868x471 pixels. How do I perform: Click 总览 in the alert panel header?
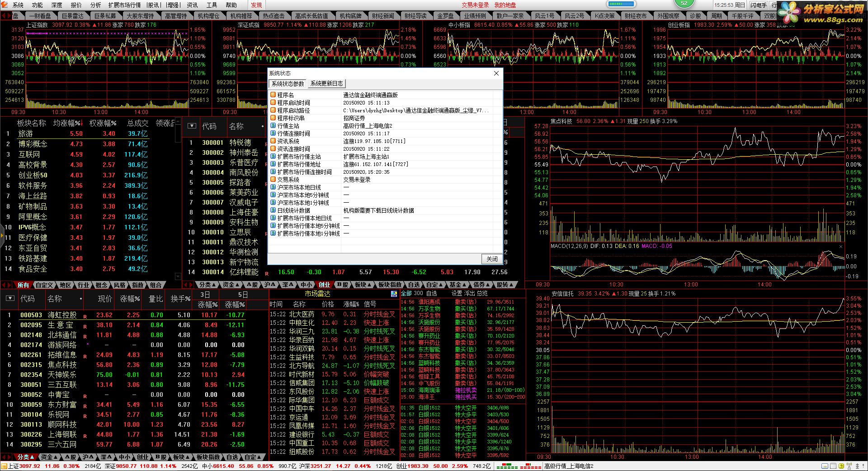[x=482, y=293]
